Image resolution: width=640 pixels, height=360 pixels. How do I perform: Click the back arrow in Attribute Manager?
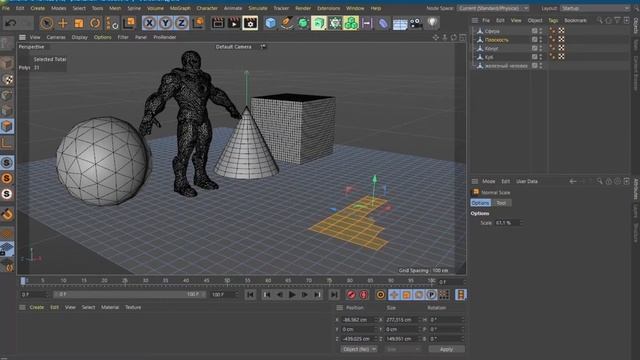coord(573,181)
